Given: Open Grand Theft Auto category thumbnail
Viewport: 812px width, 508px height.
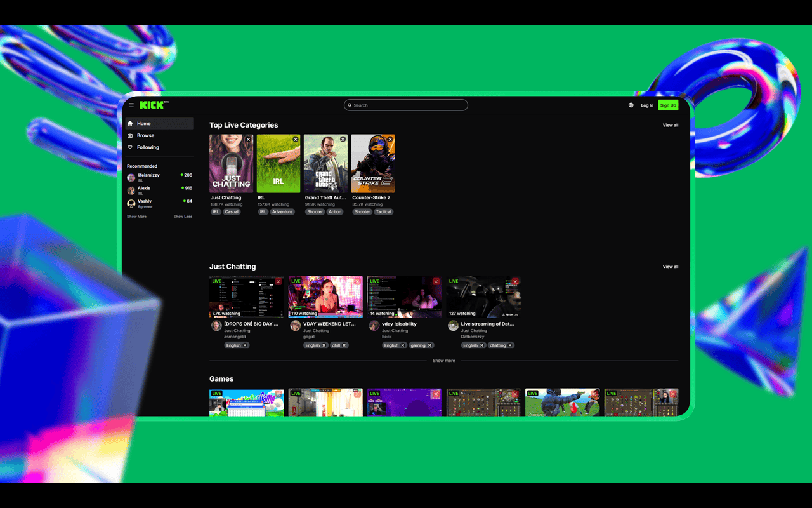Looking at the screenshot, I should 326,163.
